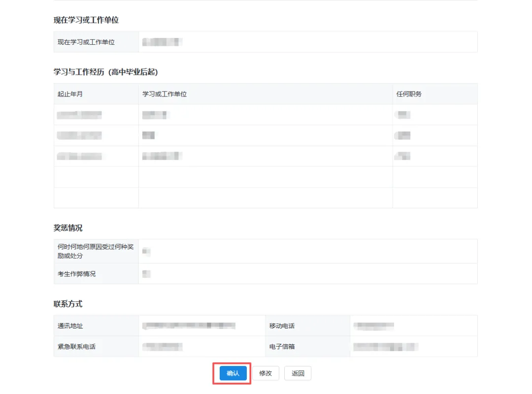Select the 学习或工作单位 column header
The image size is (532, 394).
click(x=165, y=94)
